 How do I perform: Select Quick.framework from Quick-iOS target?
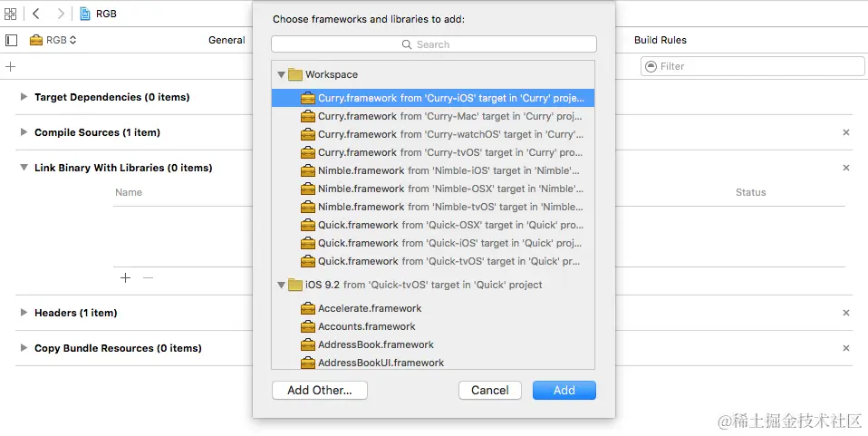point(433,243)
